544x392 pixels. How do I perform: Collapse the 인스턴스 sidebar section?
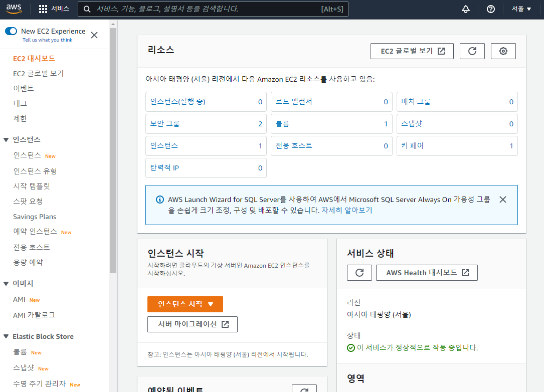[6, 140]
